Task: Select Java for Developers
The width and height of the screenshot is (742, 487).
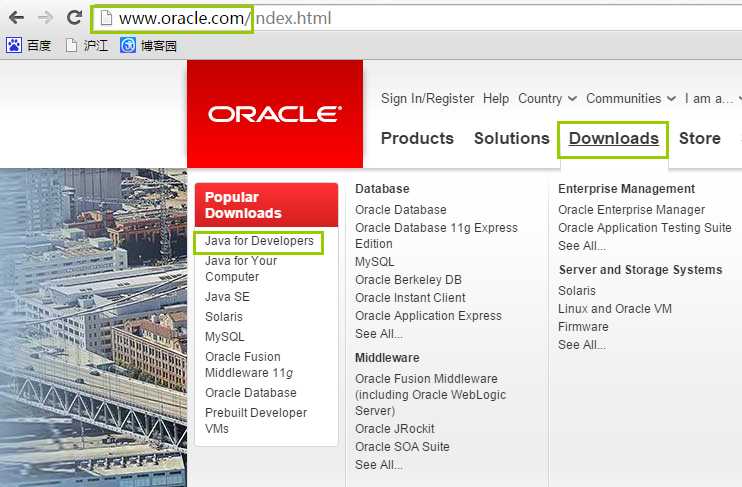Action: point(259,241)
